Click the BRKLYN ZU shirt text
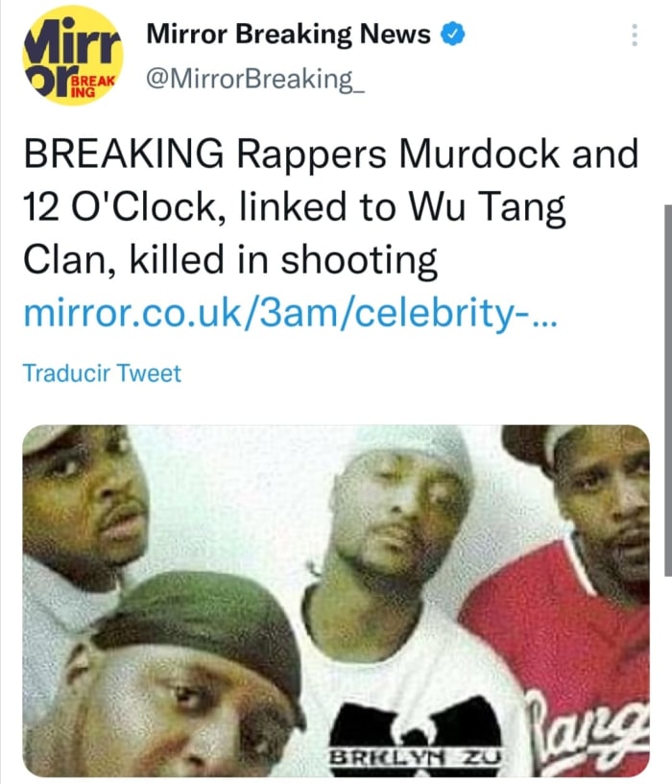Viewport: 672px width, 784px height. 416,757
